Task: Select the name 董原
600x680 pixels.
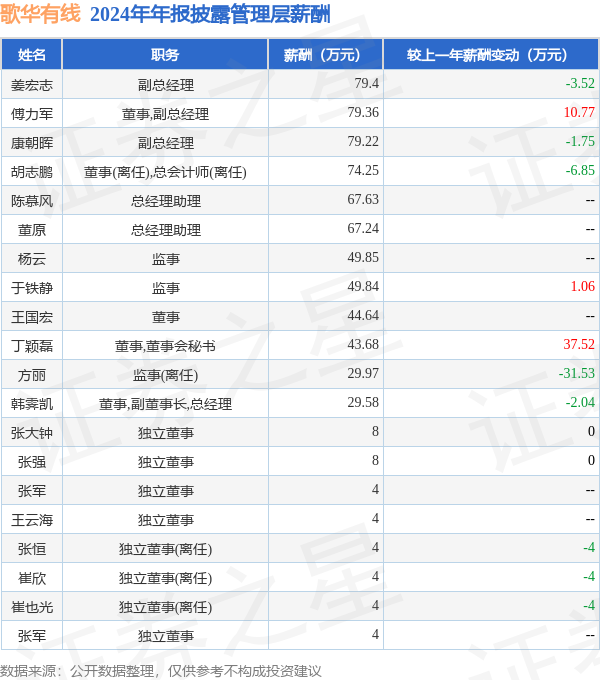Action: click(x=32, y=230)
